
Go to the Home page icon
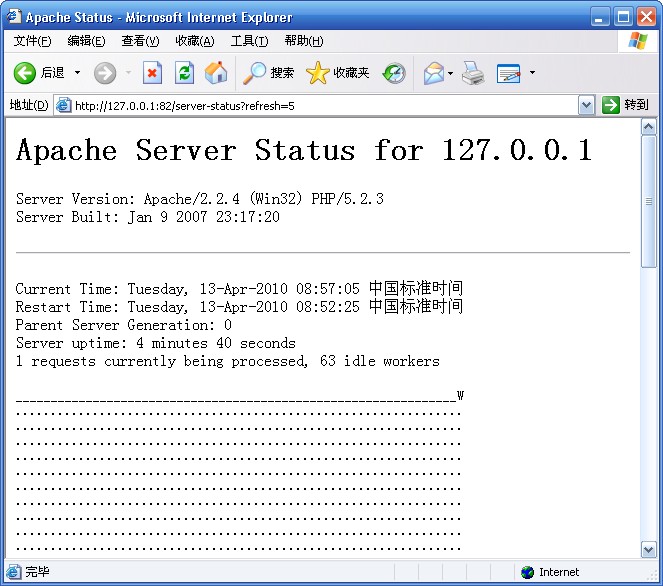(216, 73)
